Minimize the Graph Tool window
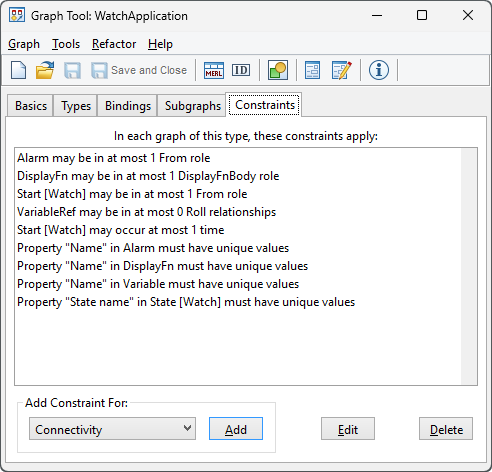This screenshot has width=492, height=472. (x=377, y=15)
